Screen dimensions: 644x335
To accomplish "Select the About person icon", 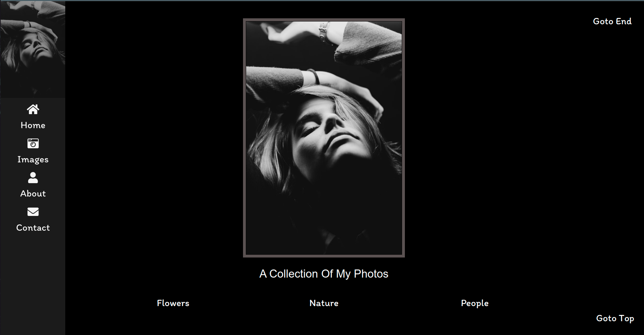I will (x=33, y=178).
